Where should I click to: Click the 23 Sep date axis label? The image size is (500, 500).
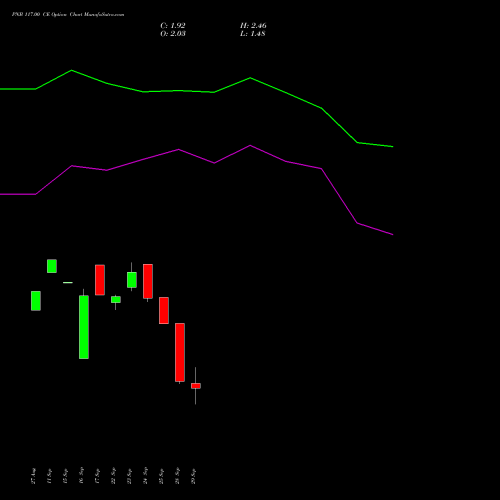(x=129, y=476)
